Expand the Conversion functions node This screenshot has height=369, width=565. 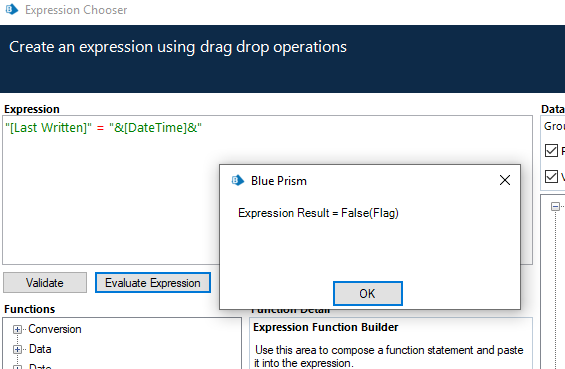coord(17,329)
